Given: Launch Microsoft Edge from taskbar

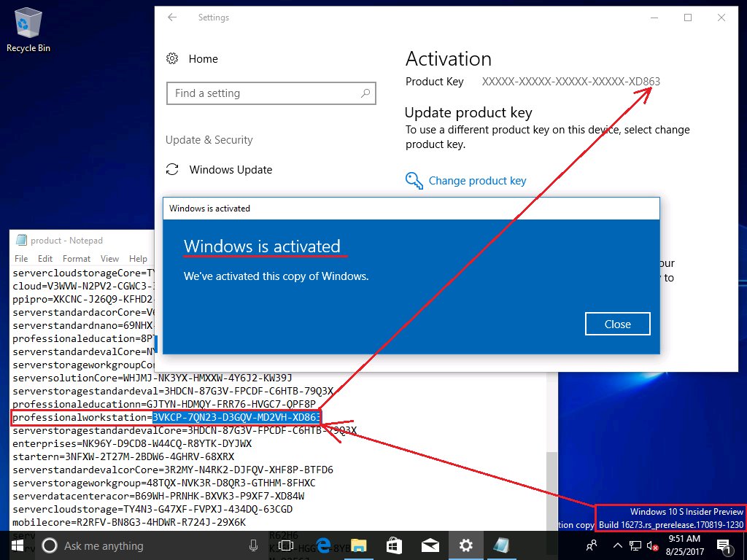Looking at the screenshot, I should (x=323, y=545).
